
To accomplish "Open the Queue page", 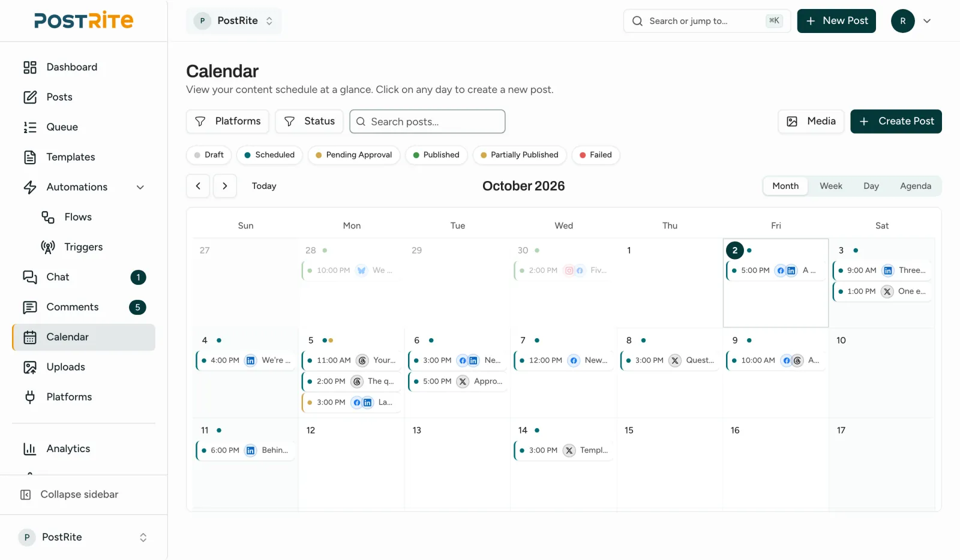I will pos(83,127).
